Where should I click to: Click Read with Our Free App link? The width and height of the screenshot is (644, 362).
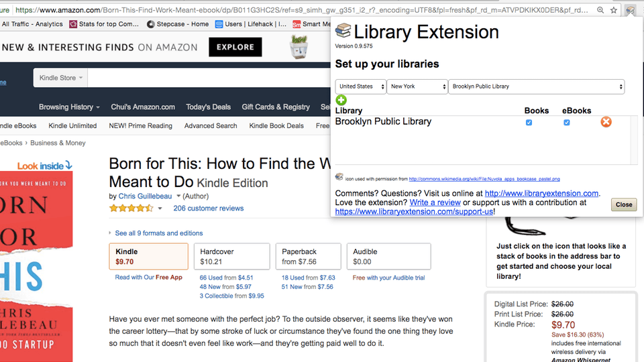point(149,278)
